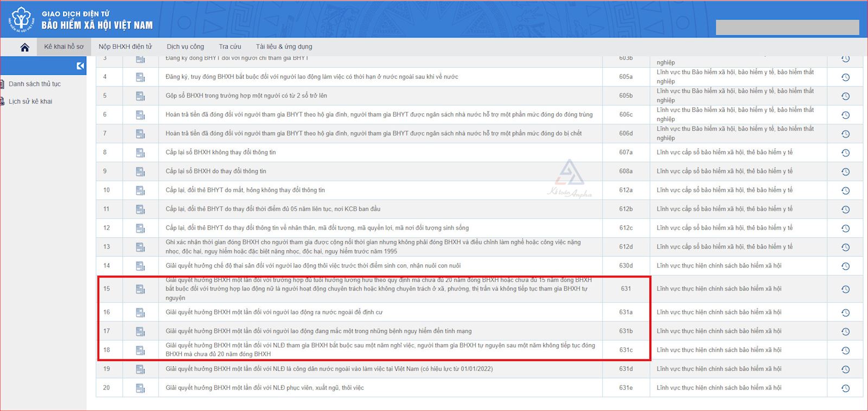Click the grey account field in header
The width and height of the screenshot is (868, 411).
(787, 27)
